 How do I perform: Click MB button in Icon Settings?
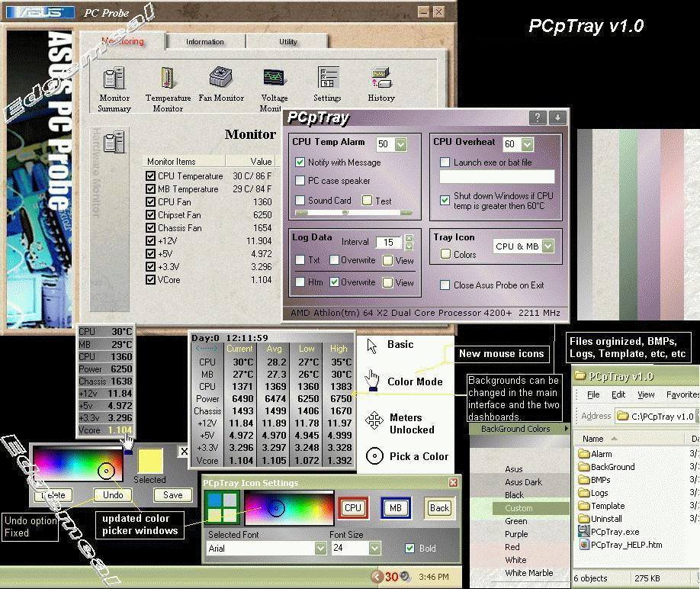click(396, 507)
